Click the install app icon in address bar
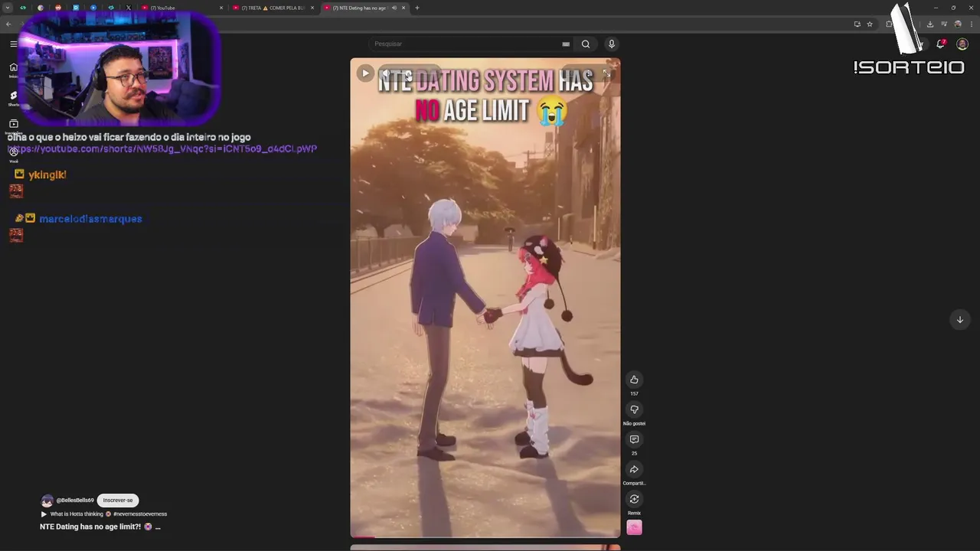 [857, 24]
